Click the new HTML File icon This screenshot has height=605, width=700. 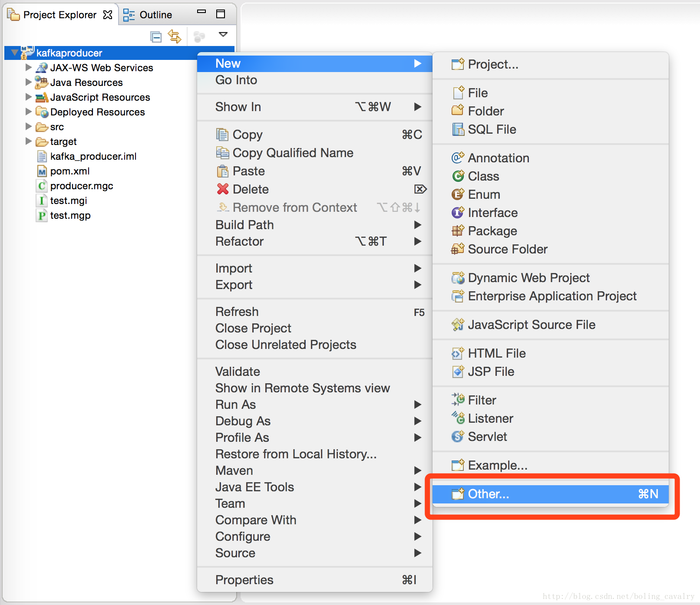coord(458,353)
